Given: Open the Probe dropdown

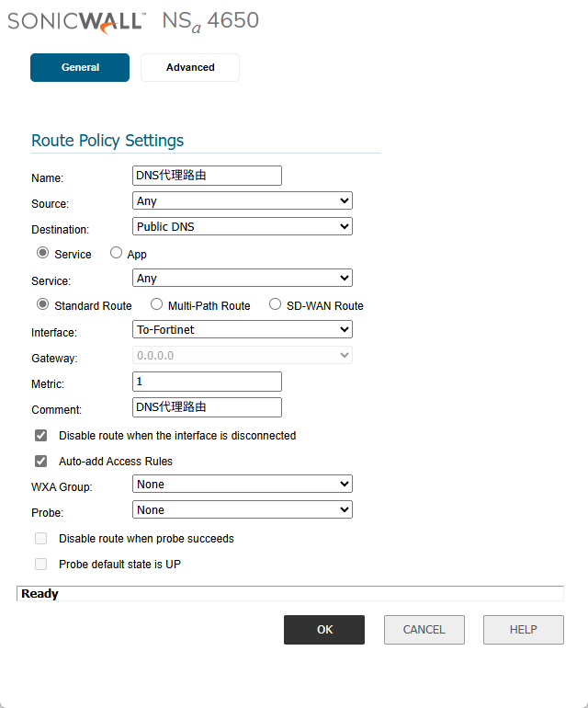Looking at the screenshot, I should 243,509.
